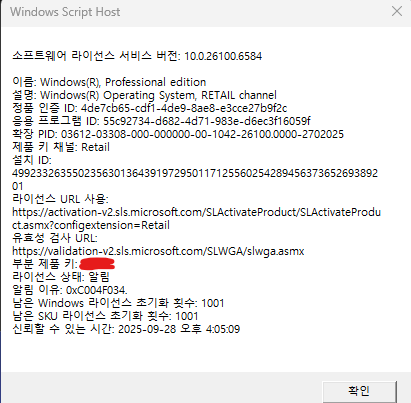Click the trusted time 2025-09-28 오후 4:05:09 line
Viewport: 411px width, 403px height.
(x=126, y=329)
